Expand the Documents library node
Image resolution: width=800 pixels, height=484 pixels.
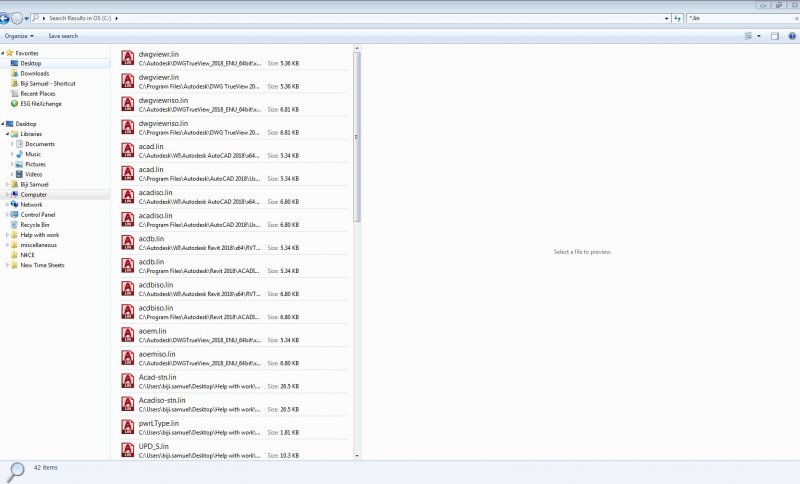coord(12,144)
